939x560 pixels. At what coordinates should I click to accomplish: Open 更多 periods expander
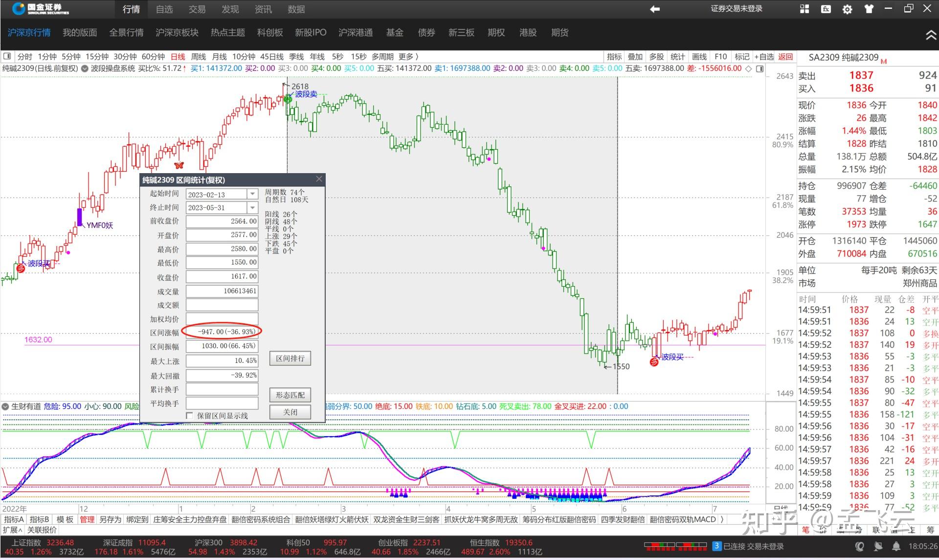(x=408, y=57)
